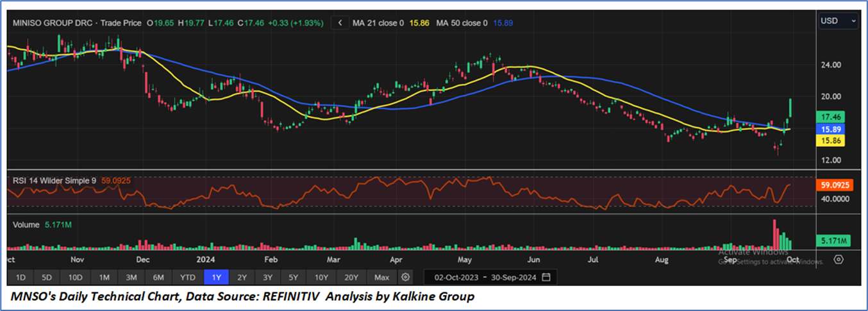Collapse indicators with the left chevron button
The height and width of the screenshot is (311, 868).
(x=340, y=23)
